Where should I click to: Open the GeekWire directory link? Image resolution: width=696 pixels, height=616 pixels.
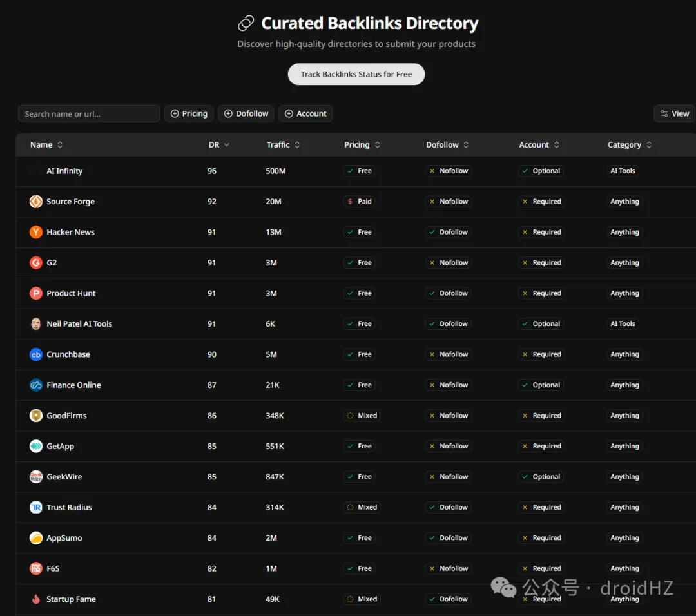click(64, 477)
